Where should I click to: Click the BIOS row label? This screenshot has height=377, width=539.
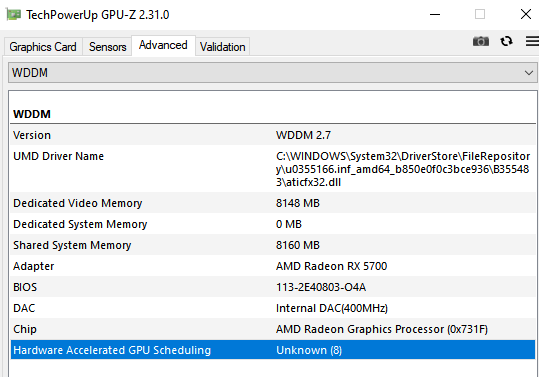(x=25, y=287)
